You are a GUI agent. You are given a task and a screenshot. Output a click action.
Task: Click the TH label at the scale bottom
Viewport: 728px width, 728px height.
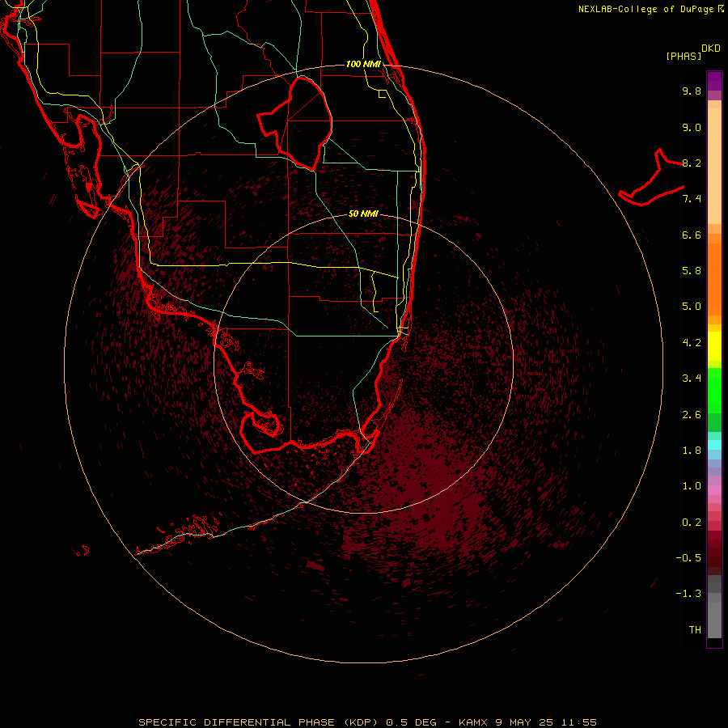click(695, 630)
